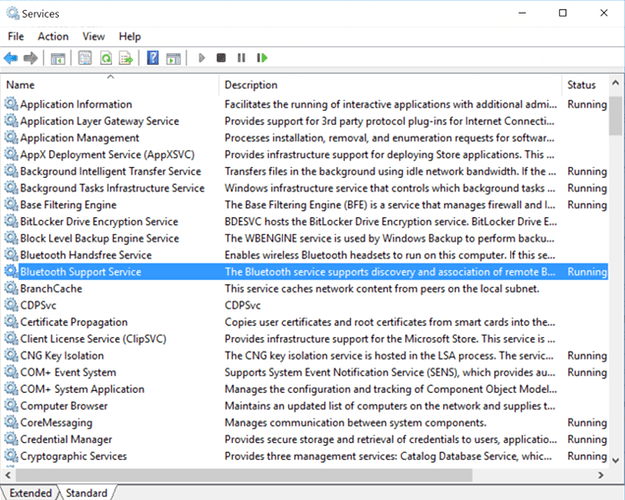
Task: Click CoreMessaging description text
Action: (356, 422)
